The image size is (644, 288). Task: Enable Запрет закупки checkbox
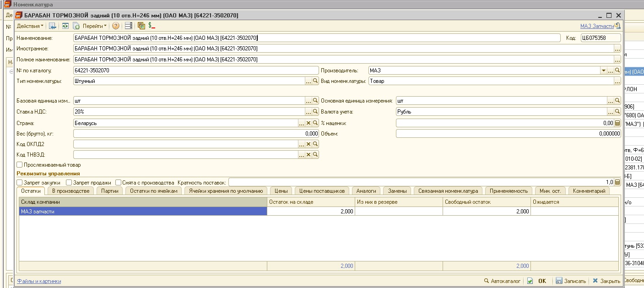[x=20, y=182]
